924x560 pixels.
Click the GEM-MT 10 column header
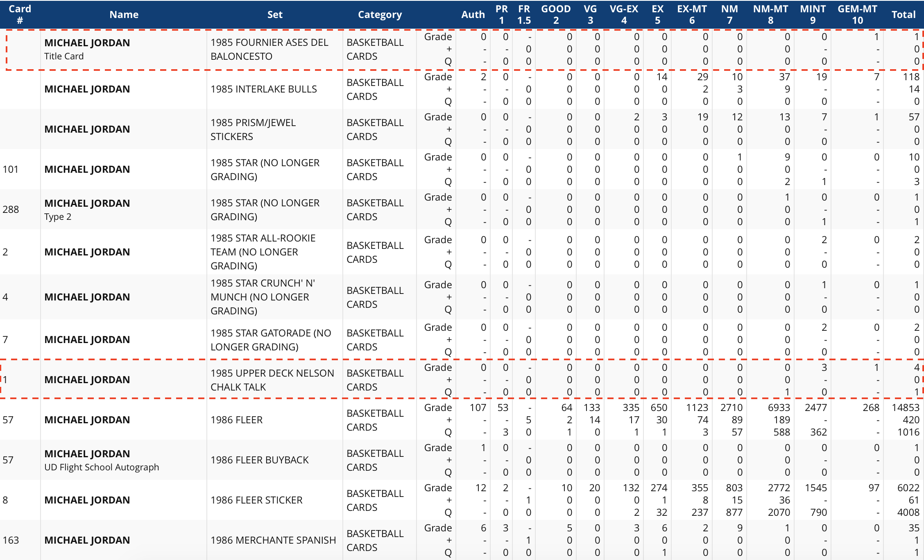click(x=857, y=14)
